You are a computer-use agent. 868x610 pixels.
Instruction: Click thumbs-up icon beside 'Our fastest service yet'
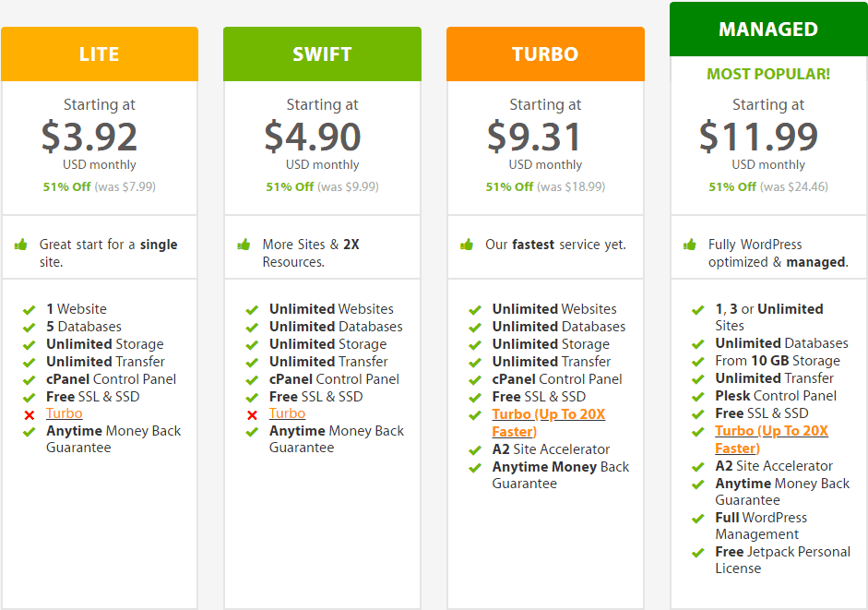pos(467,245)
